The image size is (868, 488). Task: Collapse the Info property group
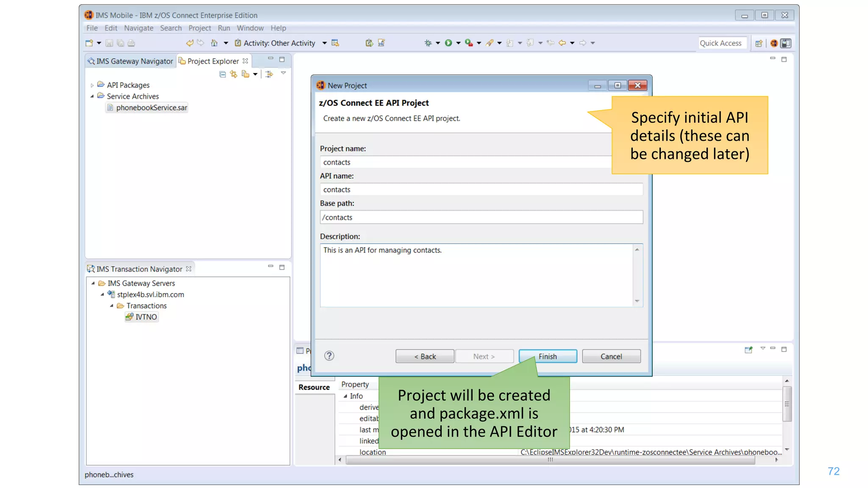[x=345, y=396]
